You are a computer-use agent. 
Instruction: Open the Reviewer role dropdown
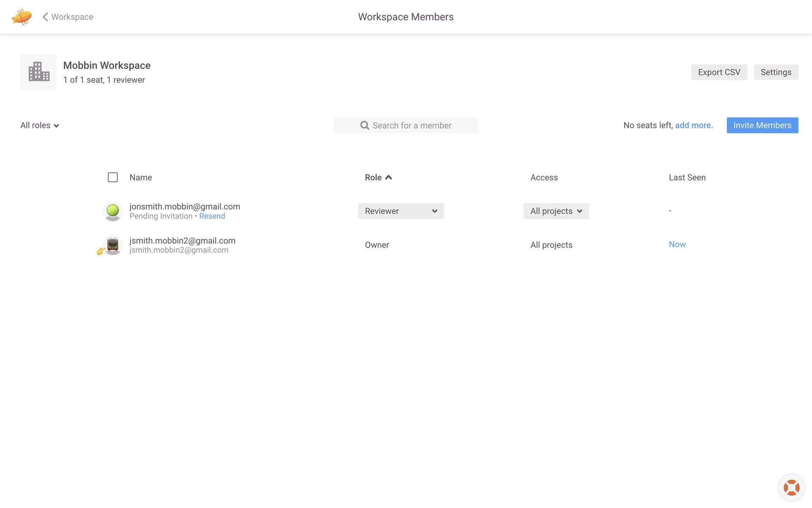click(x=401, y=211)
